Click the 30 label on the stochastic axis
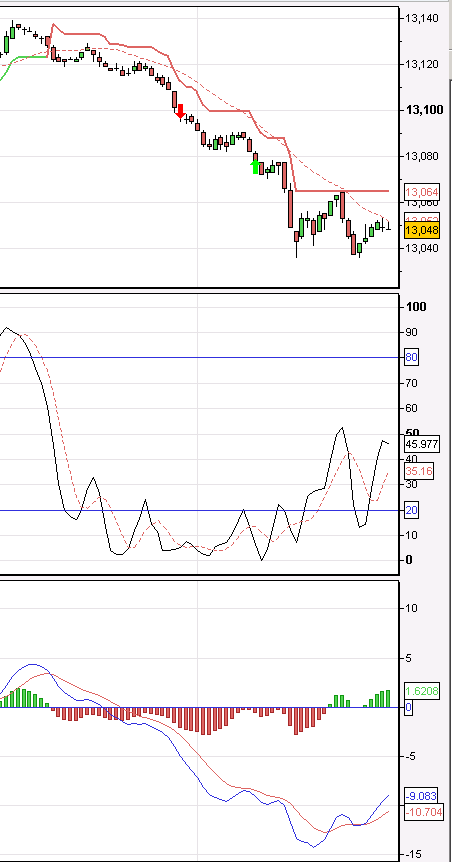This screenshot has height=862, width=452. [x=412, y=484]
